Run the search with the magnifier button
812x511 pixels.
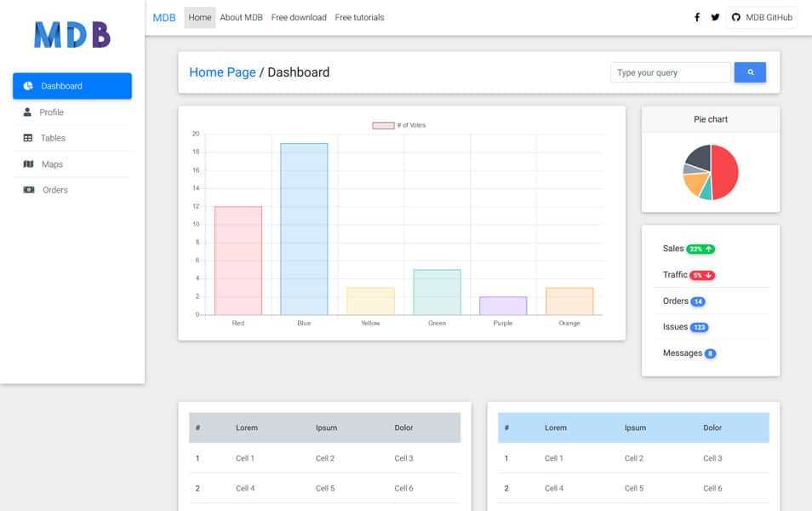[749, 72]
